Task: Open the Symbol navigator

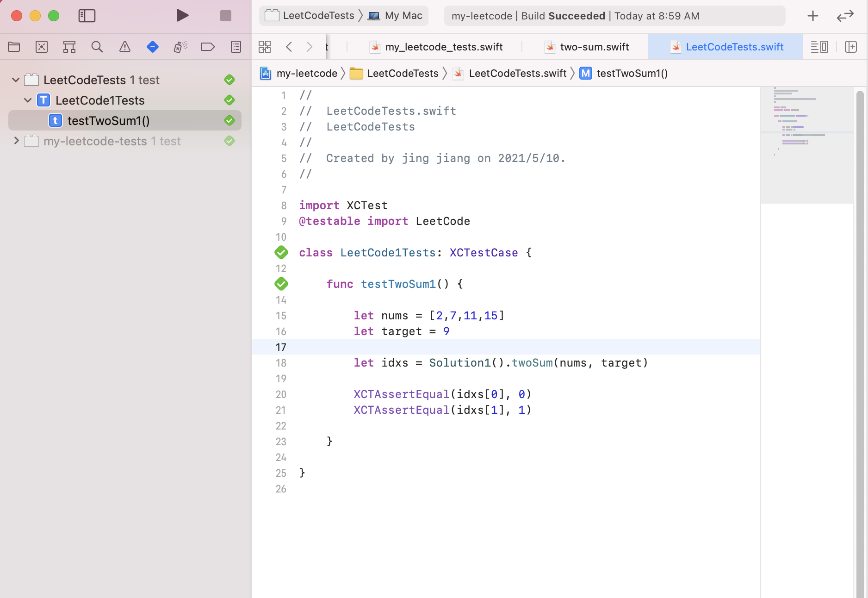Action: tap(69, 47)
